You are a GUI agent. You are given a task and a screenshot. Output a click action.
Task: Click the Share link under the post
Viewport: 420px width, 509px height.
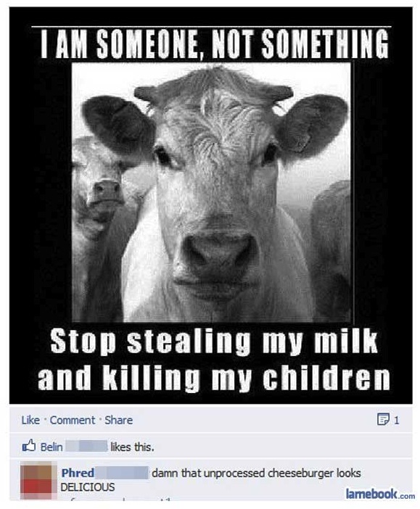[x=118, y=420]
